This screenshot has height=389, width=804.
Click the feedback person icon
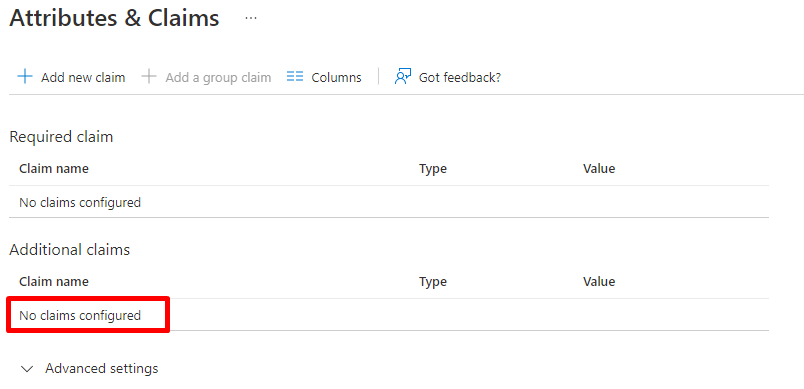403,77
